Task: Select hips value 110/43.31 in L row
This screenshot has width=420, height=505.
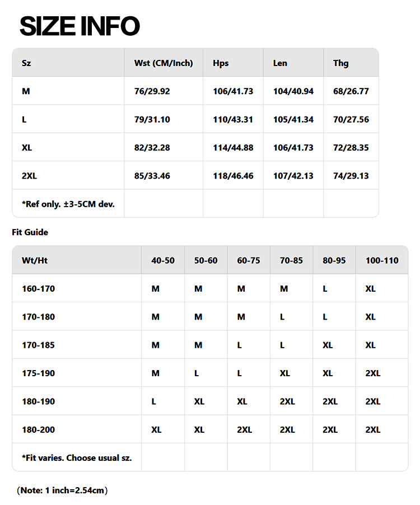Action: [x=233, y=119]
